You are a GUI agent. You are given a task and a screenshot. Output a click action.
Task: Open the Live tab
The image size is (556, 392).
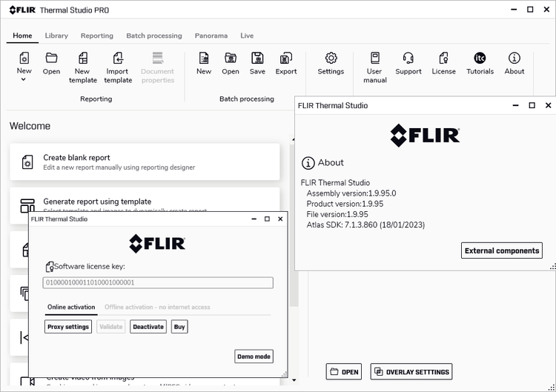coord(247,36)
